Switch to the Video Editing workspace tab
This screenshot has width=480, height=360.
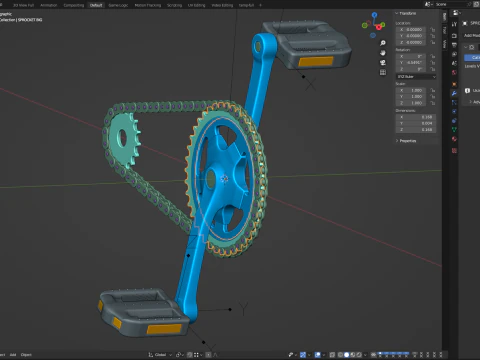[x=222, y=5]
